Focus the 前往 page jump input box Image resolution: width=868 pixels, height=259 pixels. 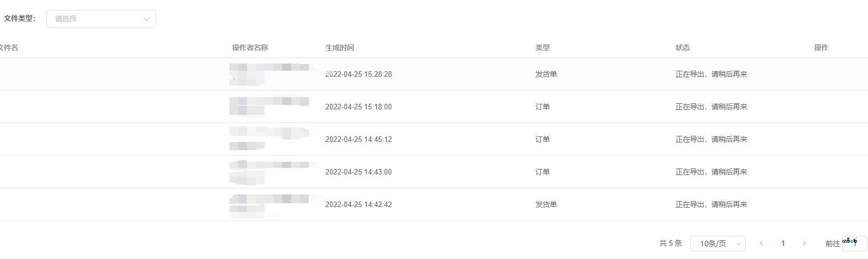tap(855, 244)
